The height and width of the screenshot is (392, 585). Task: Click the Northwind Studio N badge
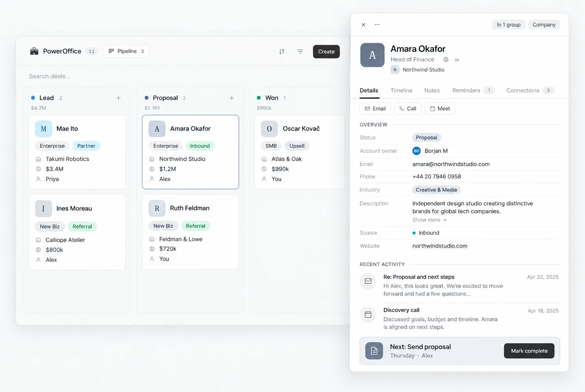[x=395, y=70]
